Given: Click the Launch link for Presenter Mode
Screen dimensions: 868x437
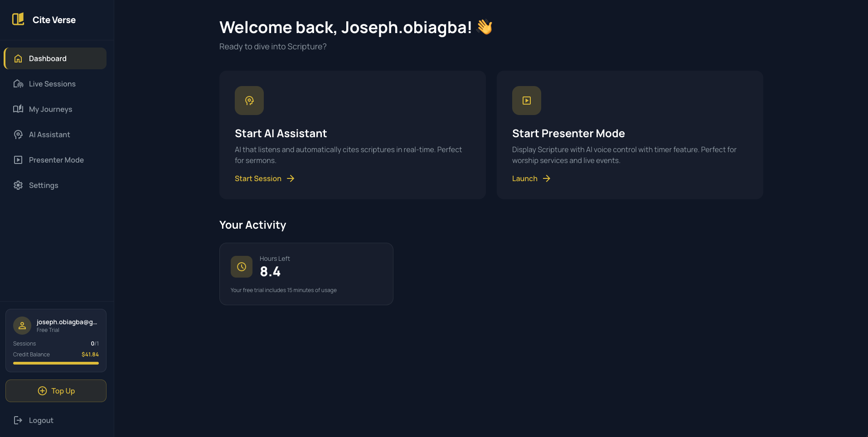Looking at the screenshot, I should click(524, 178).
